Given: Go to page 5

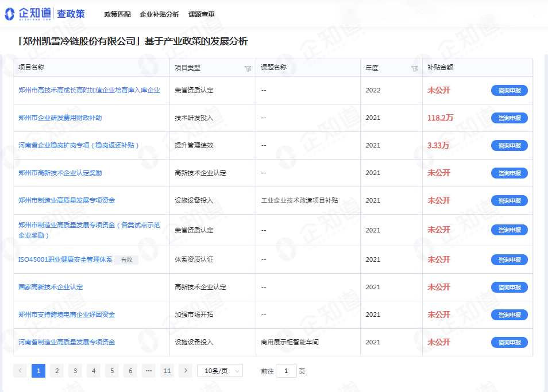Looking at the screenshot, I should click(112, 371).
